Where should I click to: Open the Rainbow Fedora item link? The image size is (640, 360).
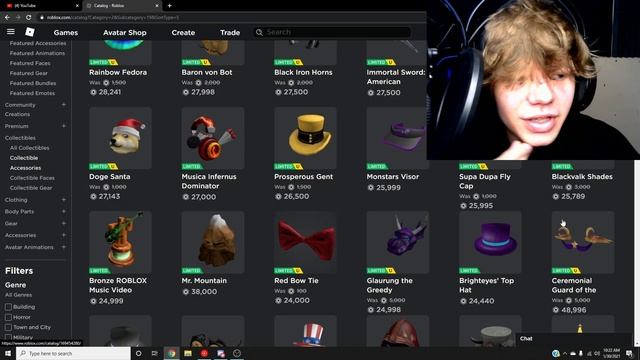coord(118,72)
